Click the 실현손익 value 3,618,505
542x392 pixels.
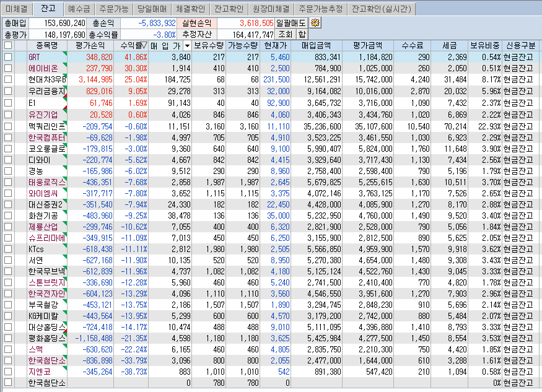tap(246, 23)
